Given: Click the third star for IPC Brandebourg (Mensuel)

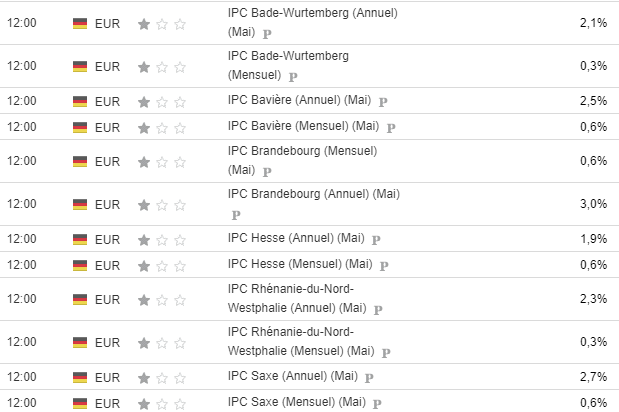Looking at the screenshot, I should pos(180,161).
